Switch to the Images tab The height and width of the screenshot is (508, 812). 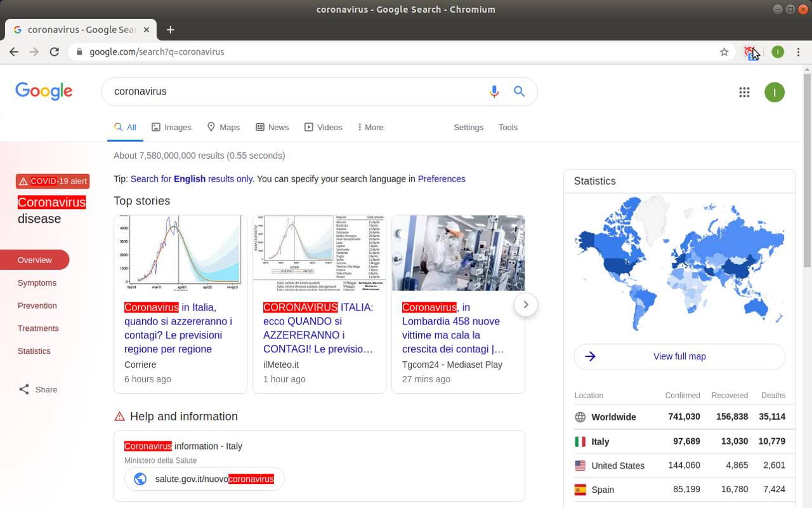pos(171,128)
